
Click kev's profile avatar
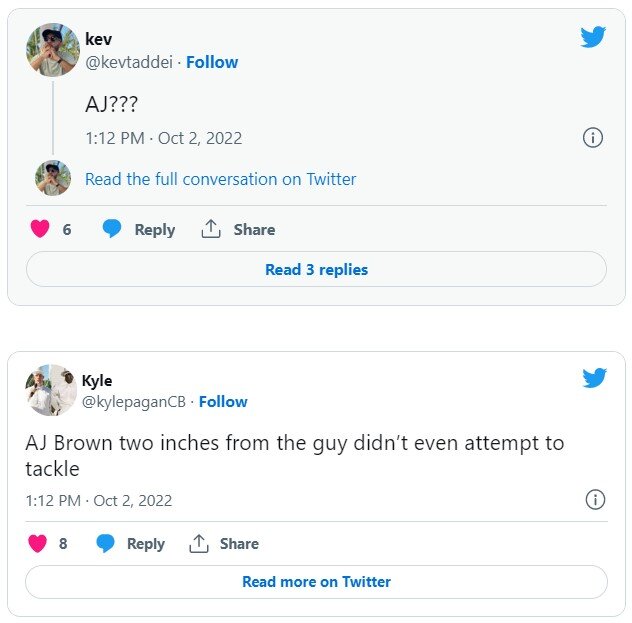click(x=52, y=49)
